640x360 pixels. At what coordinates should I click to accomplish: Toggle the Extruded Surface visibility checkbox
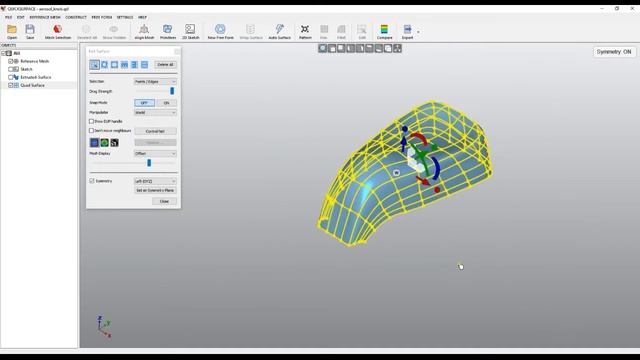tap(11, 77)
